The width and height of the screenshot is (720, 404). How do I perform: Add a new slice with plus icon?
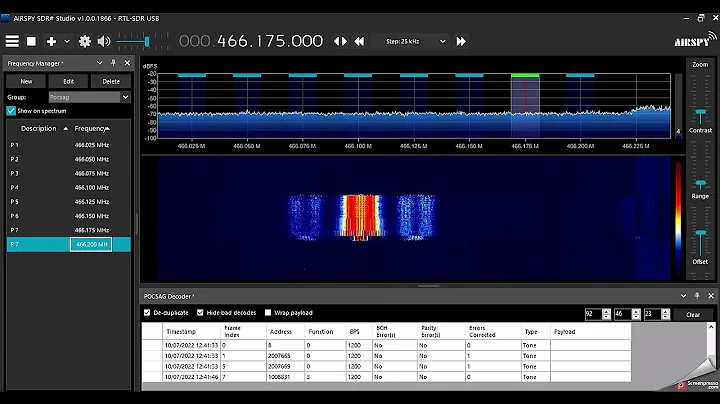click(51, 41)
